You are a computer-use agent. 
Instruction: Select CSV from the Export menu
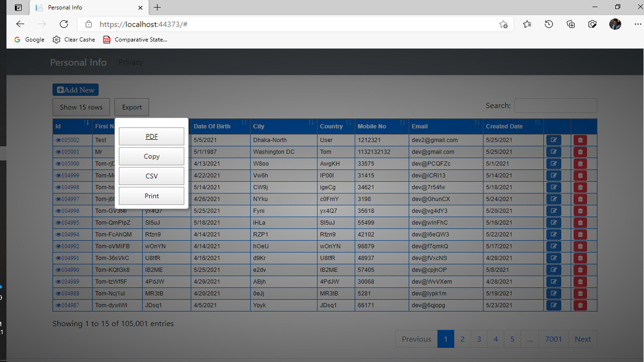pyautogui.click(x=151, y=176)
